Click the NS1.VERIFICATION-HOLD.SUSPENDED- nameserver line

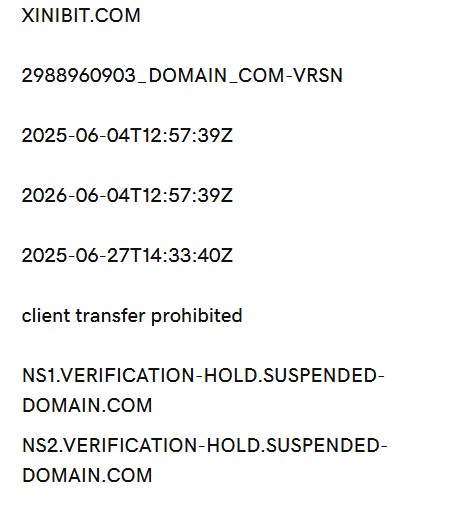click(203, 376)
